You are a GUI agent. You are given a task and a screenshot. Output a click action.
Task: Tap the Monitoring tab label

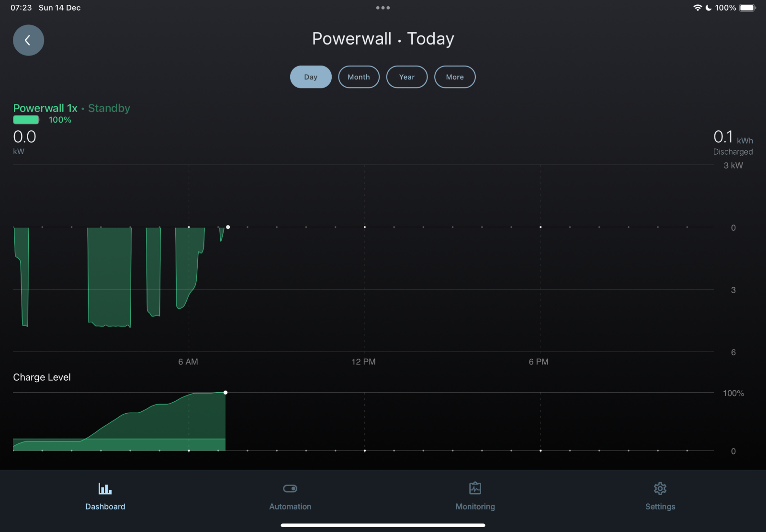click(x=475, y=507)
